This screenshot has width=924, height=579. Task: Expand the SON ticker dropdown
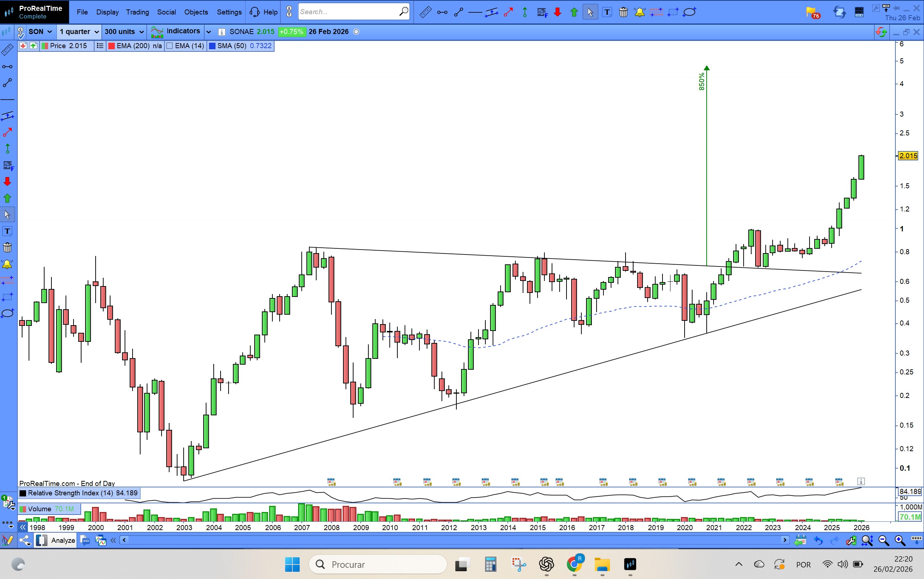click(40, 32)
